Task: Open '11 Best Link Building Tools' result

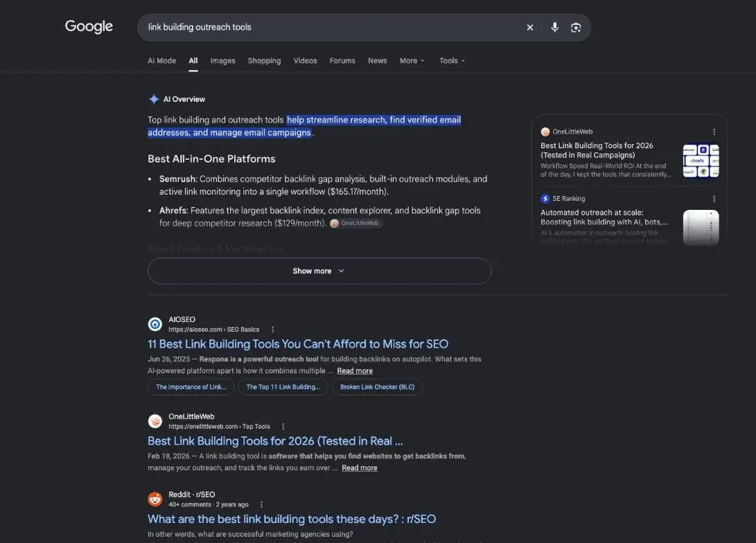Action: click(298, 344)
